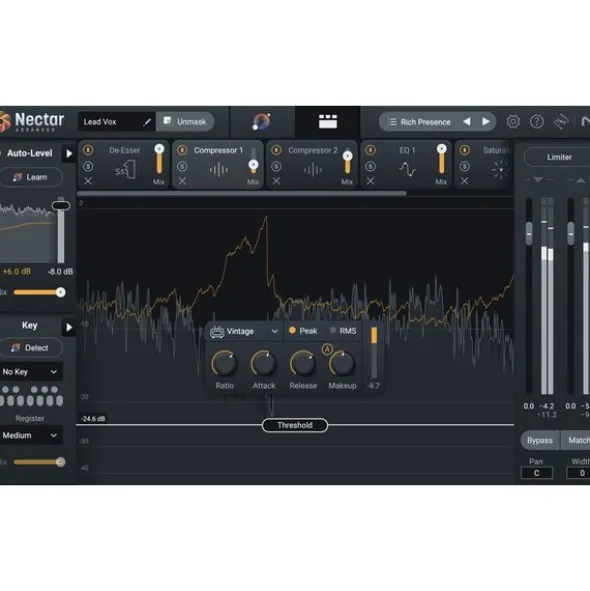
Task: Click the Makeup knob
Action: [x=342, y=364]
